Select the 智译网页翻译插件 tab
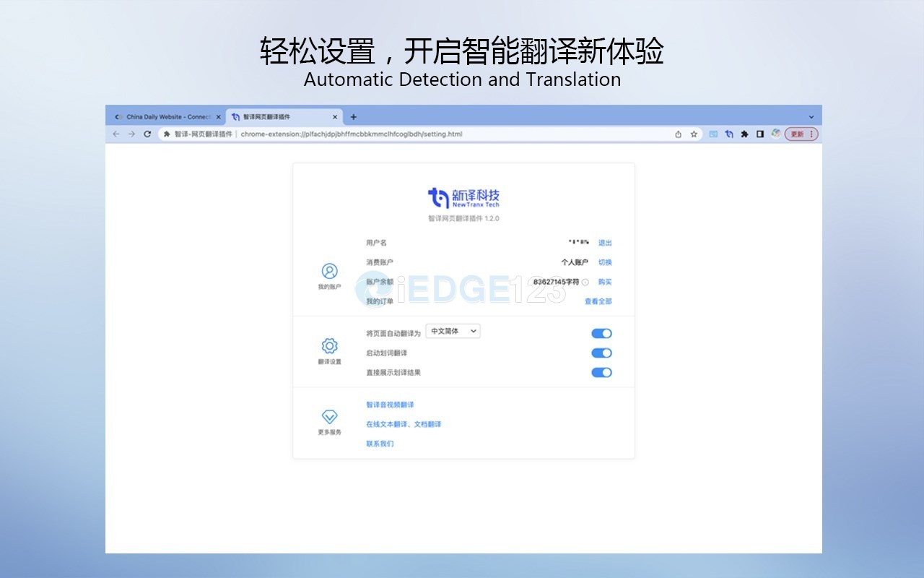The height and width of the screenshot is (578, 924). (284, 116)
